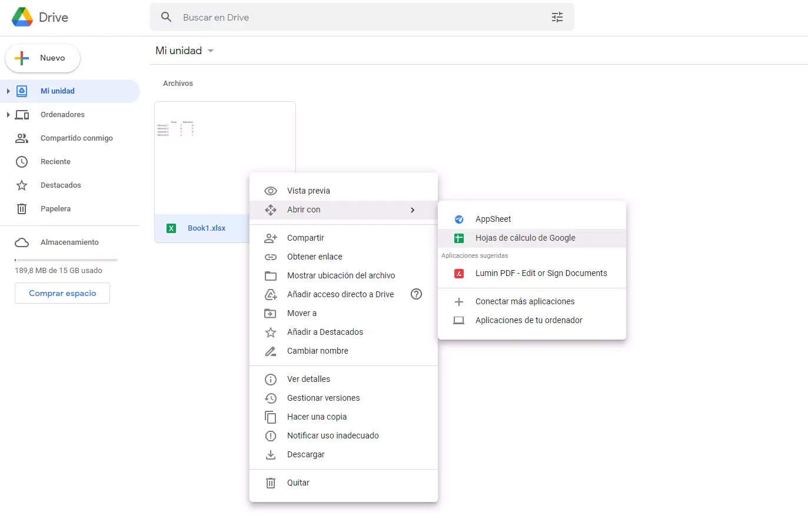Choose Descargar from the context menu

305,454
